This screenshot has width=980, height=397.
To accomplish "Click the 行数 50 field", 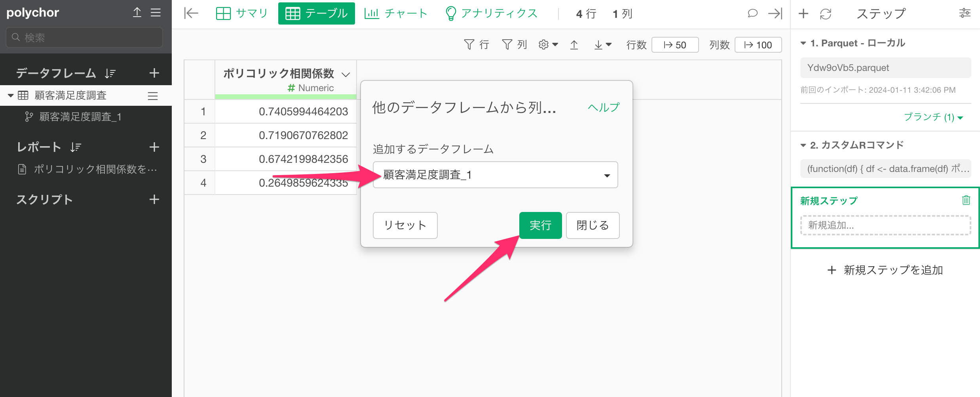I will point(675,45).
